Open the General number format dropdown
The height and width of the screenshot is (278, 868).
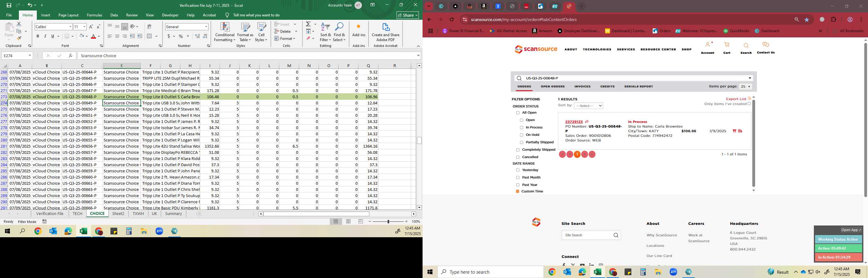tap(206, 27)
